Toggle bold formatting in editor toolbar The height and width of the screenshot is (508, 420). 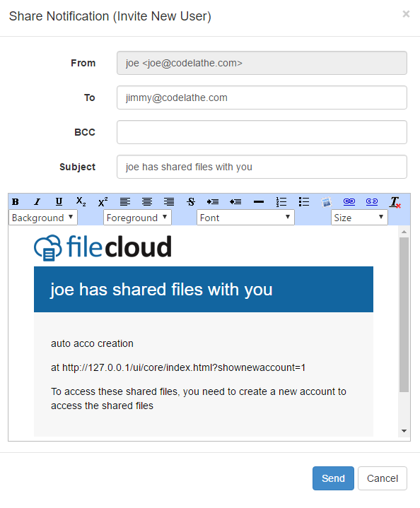point(16,202)
